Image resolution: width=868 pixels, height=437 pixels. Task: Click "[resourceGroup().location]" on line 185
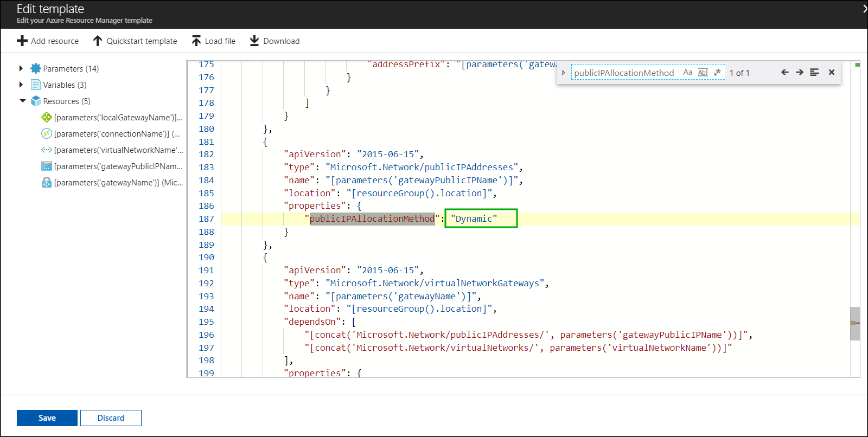419,193
